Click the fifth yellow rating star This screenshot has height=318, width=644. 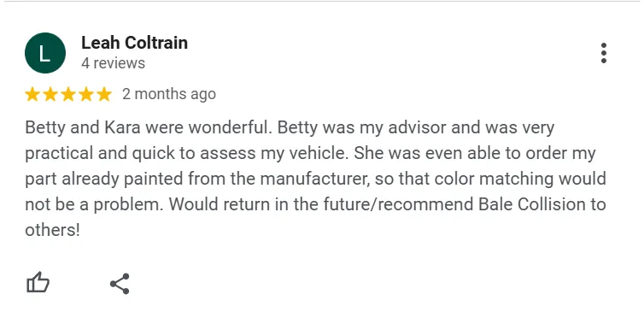[x=104, y=94]
